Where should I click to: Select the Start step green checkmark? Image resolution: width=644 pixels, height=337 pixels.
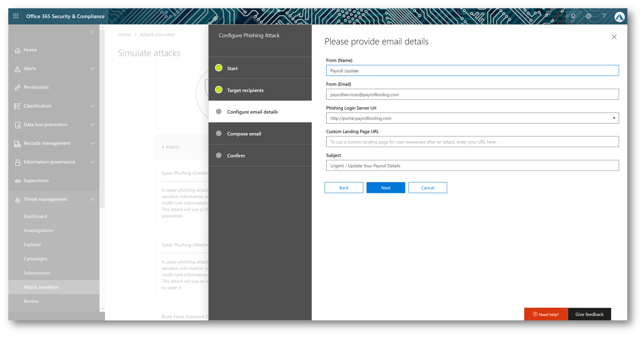[218, 68]
